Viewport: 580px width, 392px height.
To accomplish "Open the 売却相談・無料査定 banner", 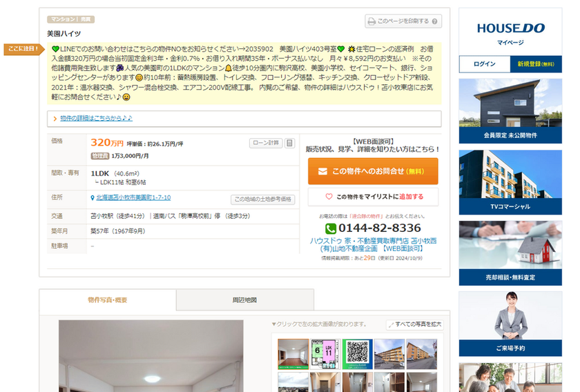I will click(x=510, y=253).
